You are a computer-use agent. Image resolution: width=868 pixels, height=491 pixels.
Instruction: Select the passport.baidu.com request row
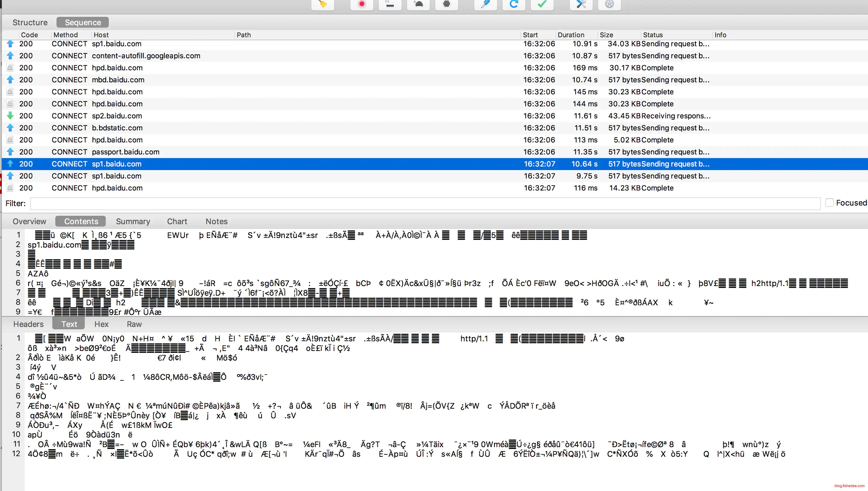coord(125,152)
